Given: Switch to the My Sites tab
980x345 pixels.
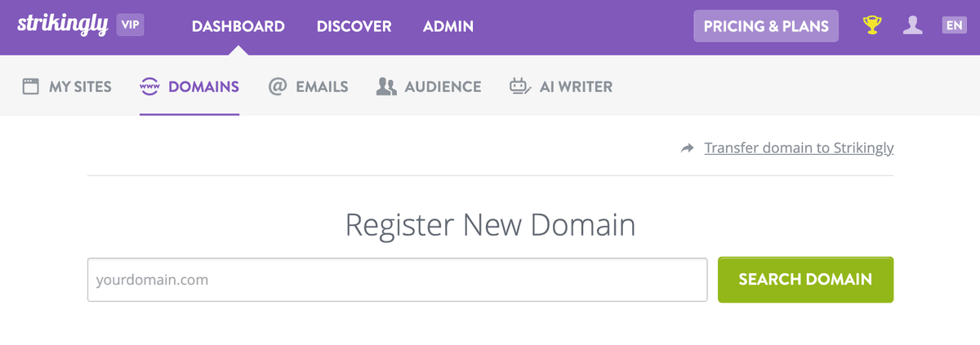Looking at the screenshot, I should point(80,86).
